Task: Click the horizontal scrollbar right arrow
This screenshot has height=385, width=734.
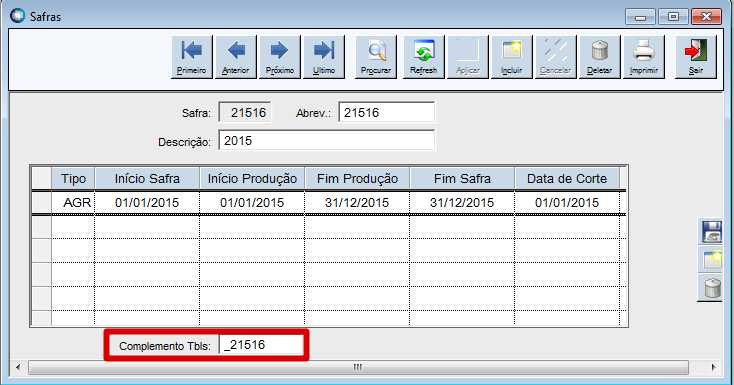Action: [713, 367]
